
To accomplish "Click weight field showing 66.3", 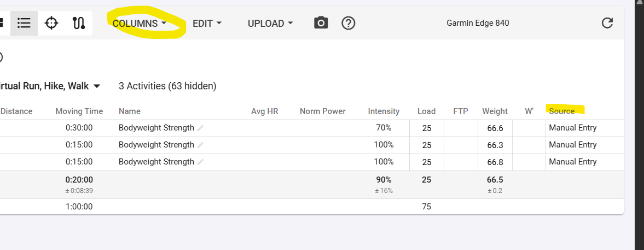I will (x=495, y=145).
